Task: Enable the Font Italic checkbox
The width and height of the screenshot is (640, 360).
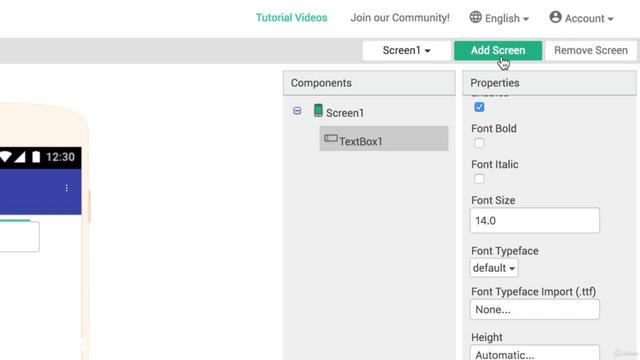Action: coord(479,179)
